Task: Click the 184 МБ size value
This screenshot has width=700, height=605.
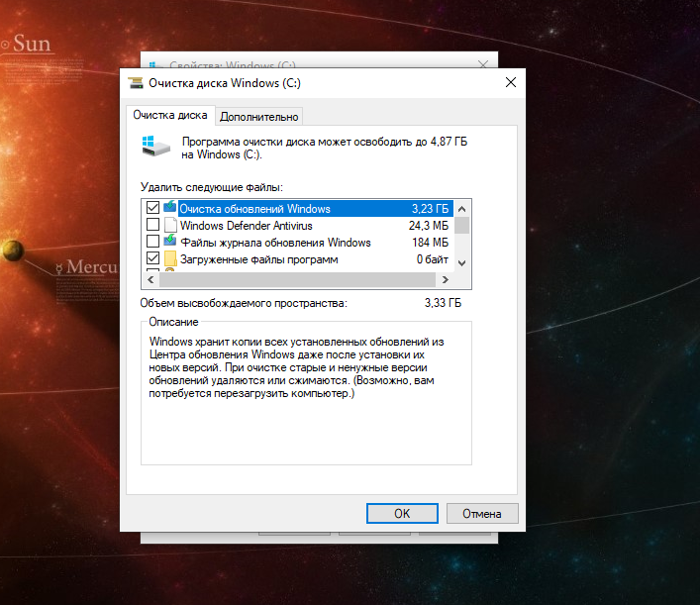Action: (x=430, y=243)
